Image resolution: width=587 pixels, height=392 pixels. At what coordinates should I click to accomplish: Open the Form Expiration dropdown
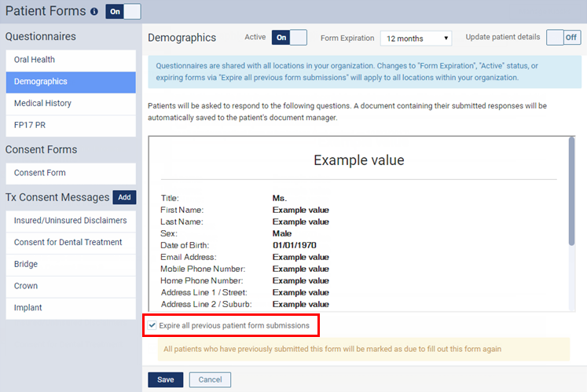[416, 38]
